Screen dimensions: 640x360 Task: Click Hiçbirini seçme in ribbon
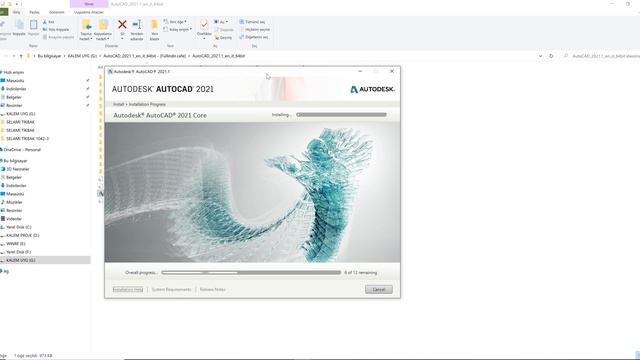pos(255,29)
